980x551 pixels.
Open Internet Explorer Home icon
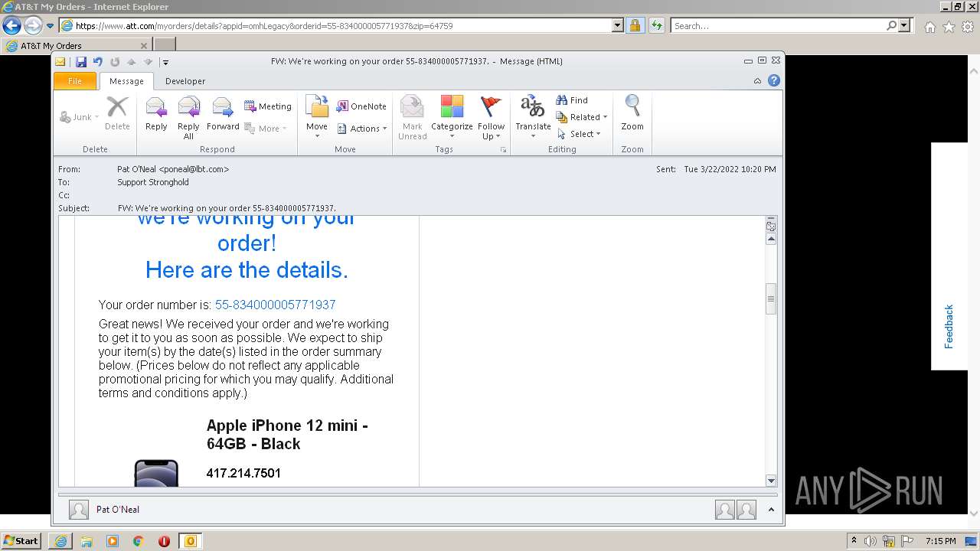tap(929, 27)
